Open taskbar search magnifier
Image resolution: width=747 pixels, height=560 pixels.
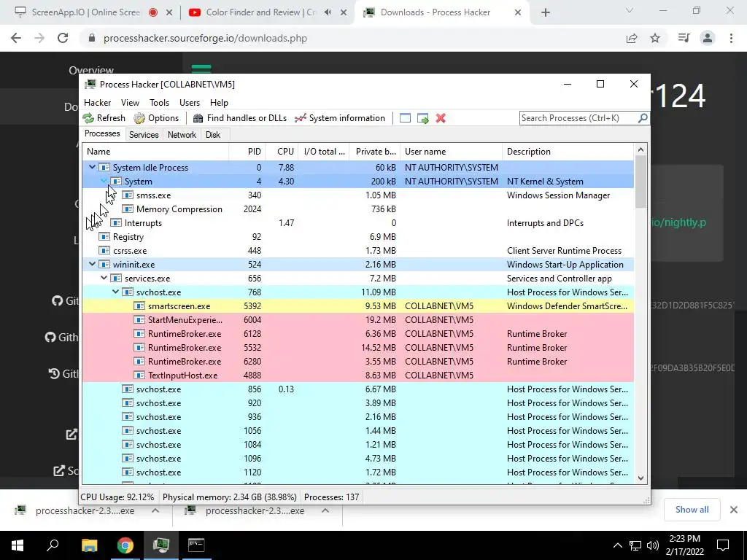[53, 545]
